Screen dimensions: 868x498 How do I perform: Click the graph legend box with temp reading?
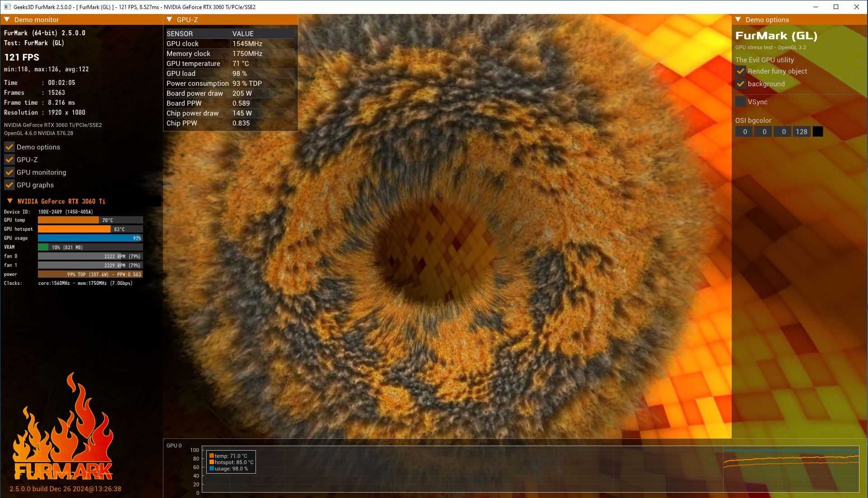231,462
